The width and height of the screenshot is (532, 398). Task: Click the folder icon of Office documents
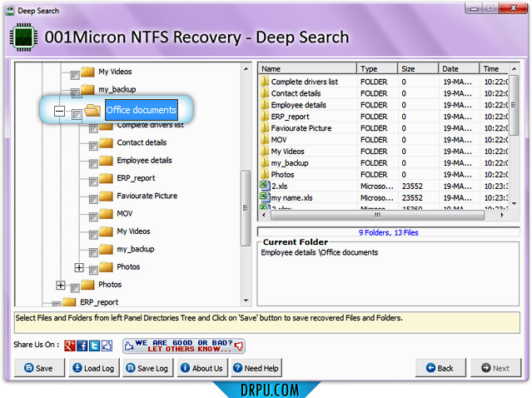point(92,111)
